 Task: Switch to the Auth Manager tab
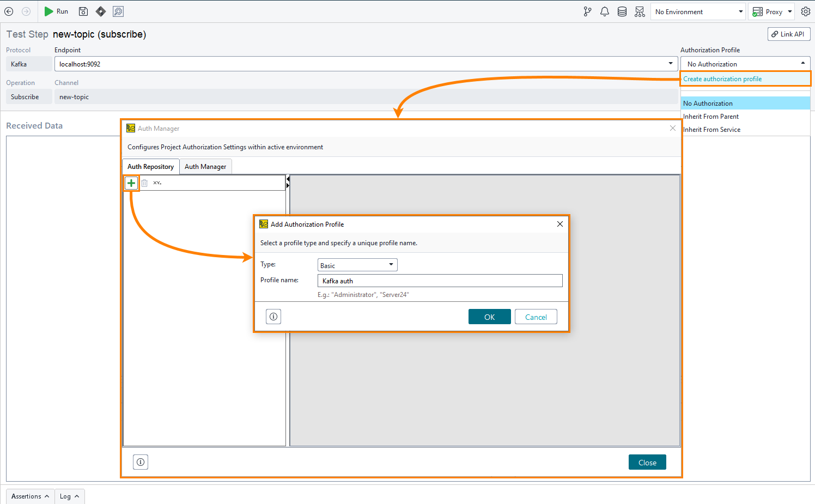pos(205,166)
